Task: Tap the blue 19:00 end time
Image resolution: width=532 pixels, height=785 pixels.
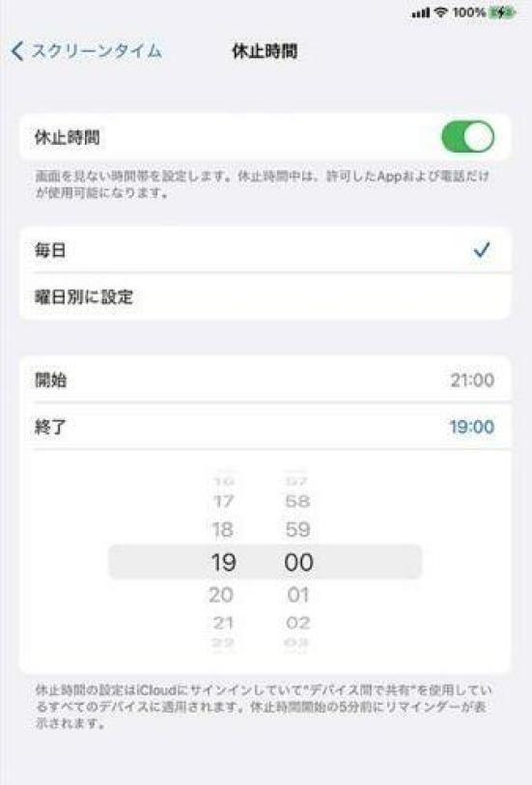Action: click(x=472, y=427)
